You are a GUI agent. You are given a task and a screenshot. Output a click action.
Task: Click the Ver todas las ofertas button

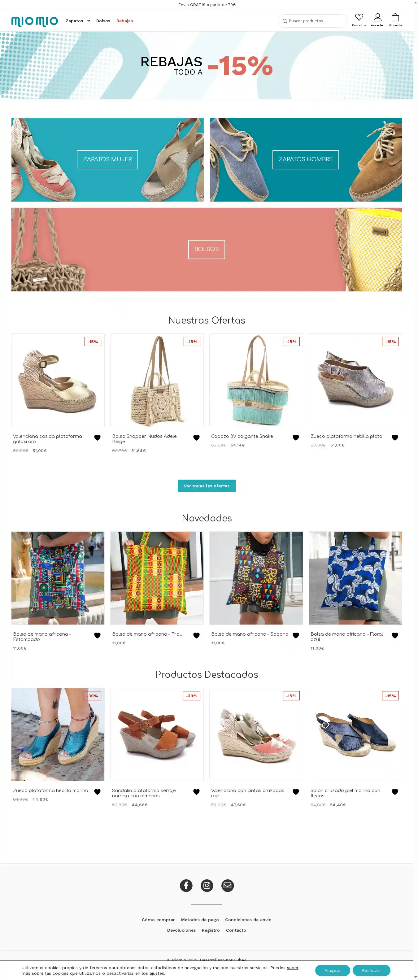pyautogui.click(x=207, y=486)
